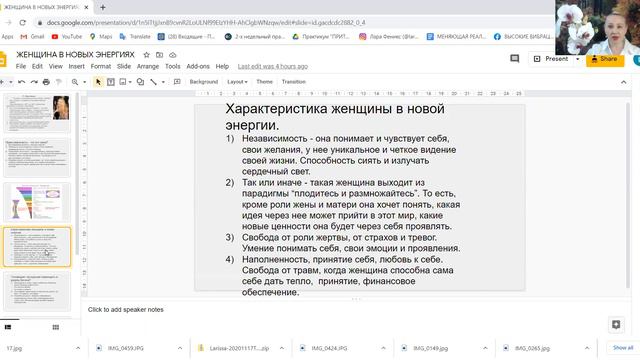640x360 pixels.
Task: Open the Arrange menu
Action: point(148,66)
